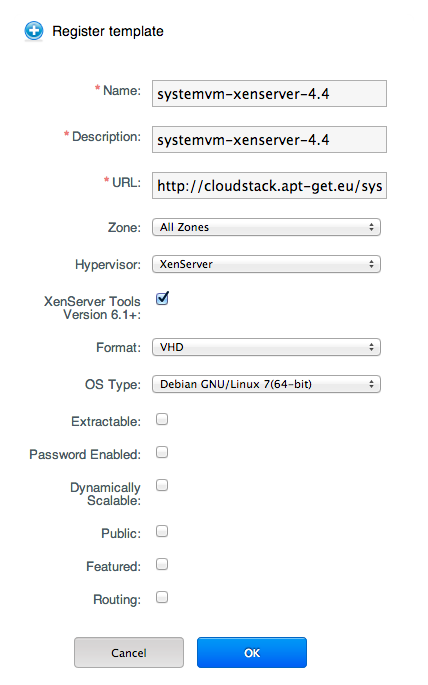This screenshot has width=428, height=685.
Task: Click the Register template title text
Action: pyautogui.click(x=108, y=31)
